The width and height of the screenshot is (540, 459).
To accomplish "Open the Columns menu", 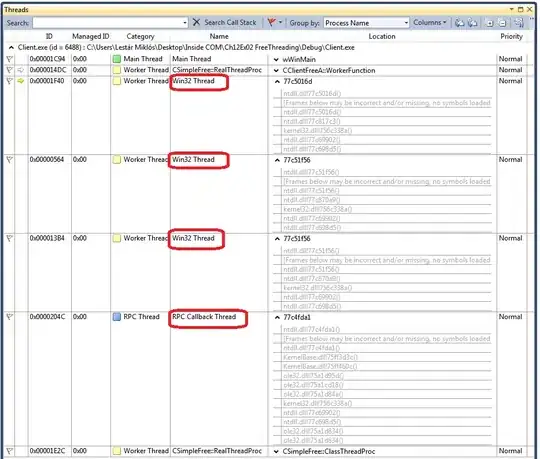I will (429, 23).
